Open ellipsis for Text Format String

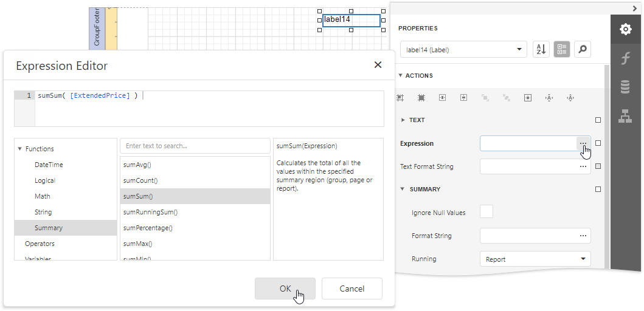coord(583,166)
